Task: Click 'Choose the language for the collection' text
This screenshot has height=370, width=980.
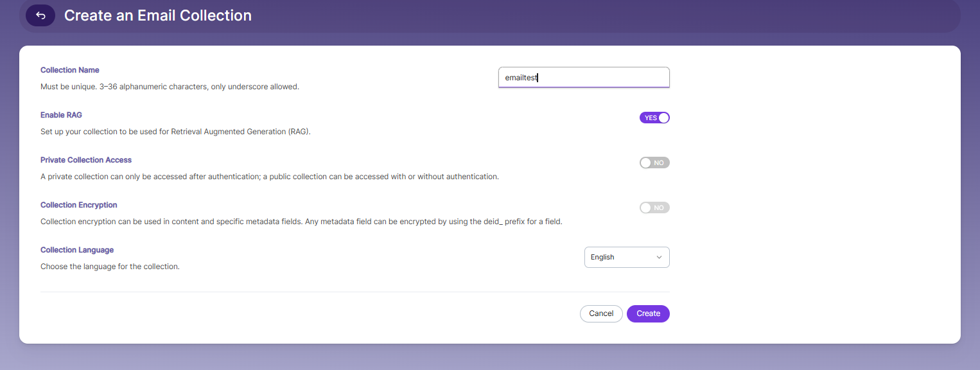Action: [110, 267]
